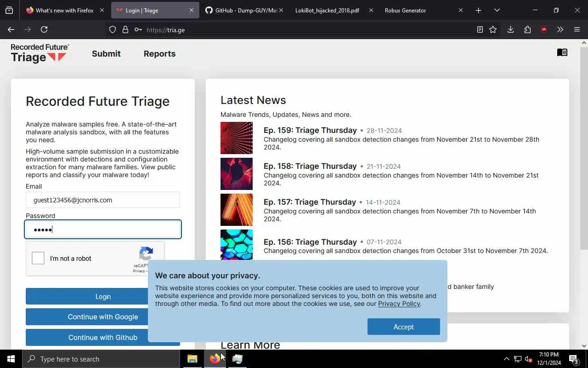Click Ep. 157 orange lines thumbnail
The width and height of the screenshot is (588, 368).
click(237, 210)
